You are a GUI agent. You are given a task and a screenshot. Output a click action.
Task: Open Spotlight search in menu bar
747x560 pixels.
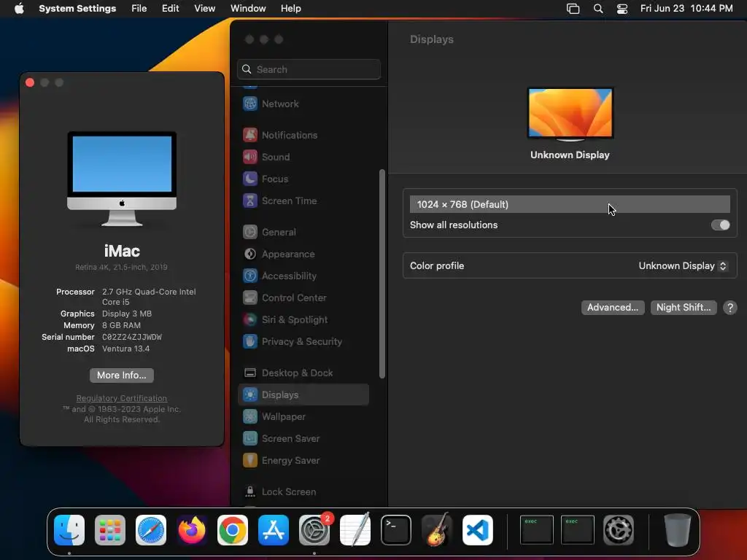[x=598, y=9]
